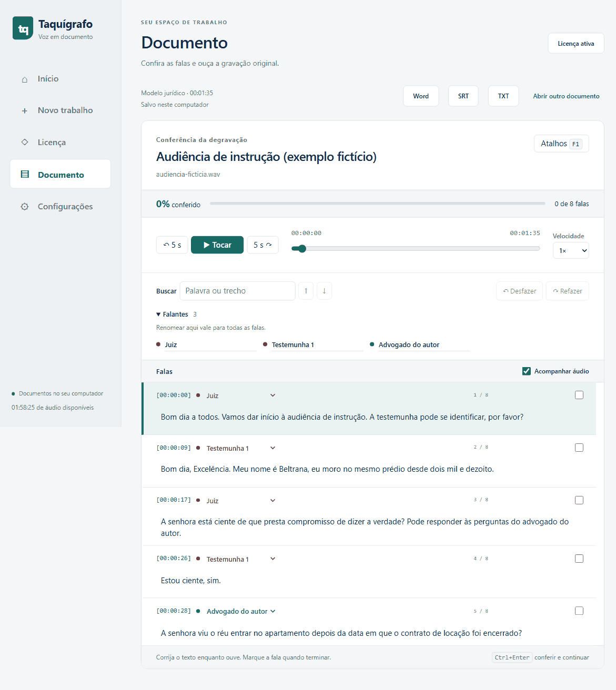Mark the first Juiz fala as checked
The width and height of the screenshot is (616, 690).
pyautogui.click(x=579, y=395)
